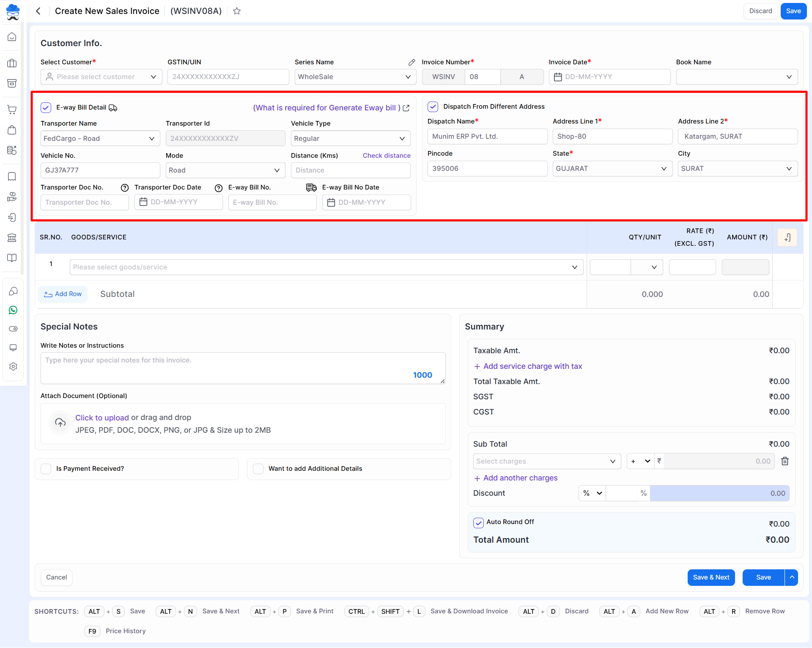Open Transporter Doc Date picker field
Screen dimensions: 812x648
click(178, 202)
